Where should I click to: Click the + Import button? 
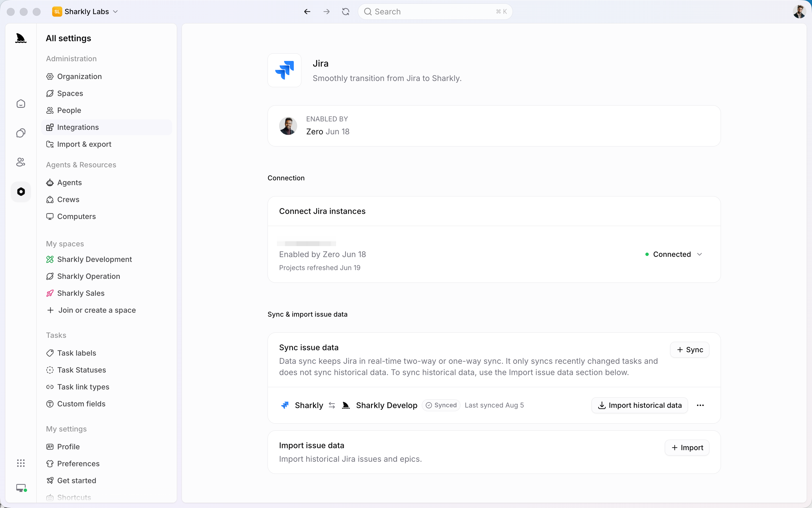[687, 448]
